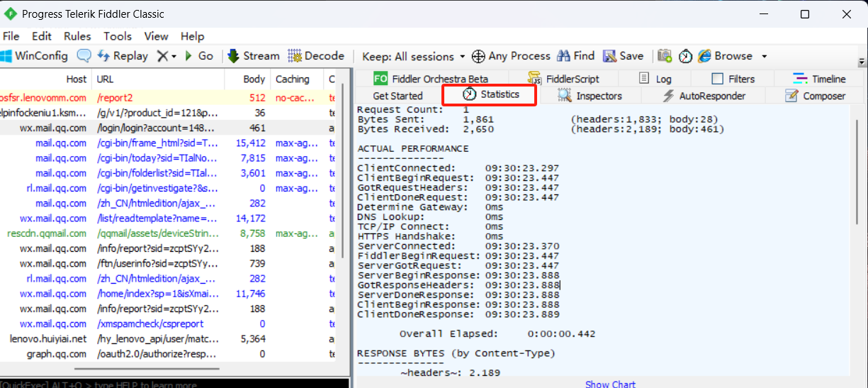
Task: Click the Overall Elapsed value 0:00:00.442
Action: point(561,333)
